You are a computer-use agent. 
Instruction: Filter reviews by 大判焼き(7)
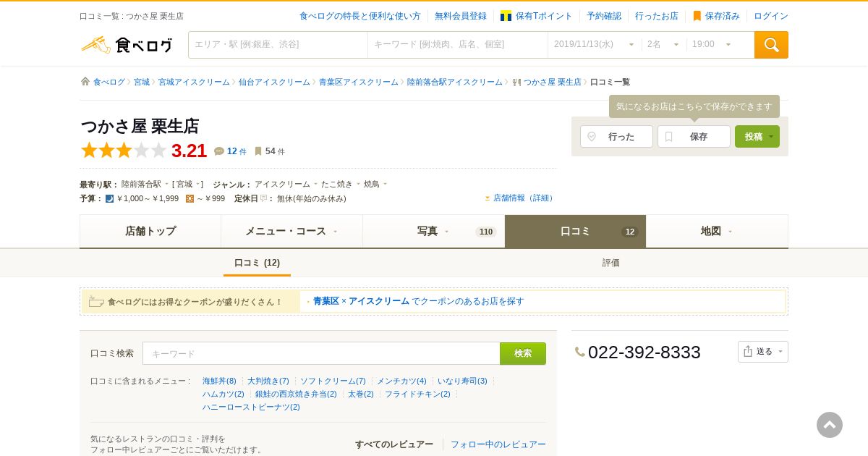(x=268, y=381)
